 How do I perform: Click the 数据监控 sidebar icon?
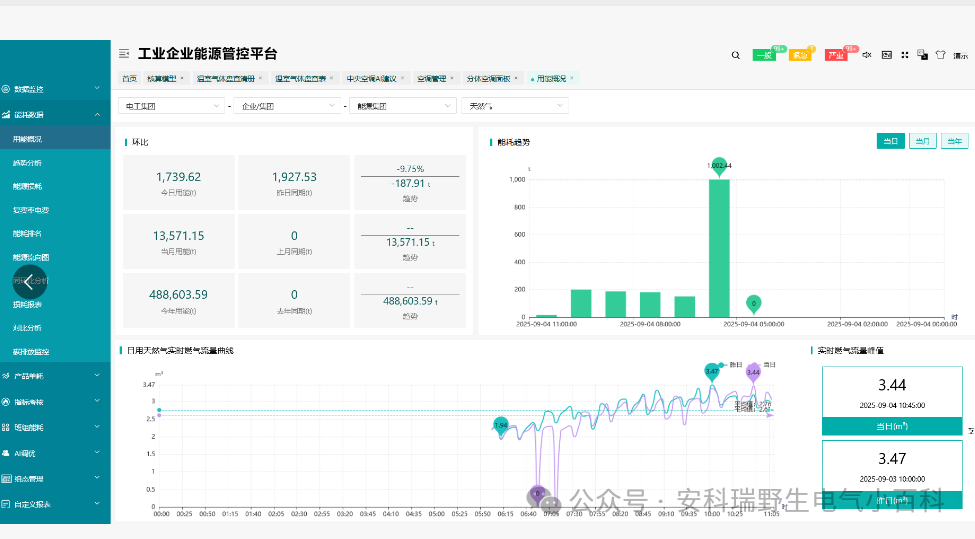6,89
